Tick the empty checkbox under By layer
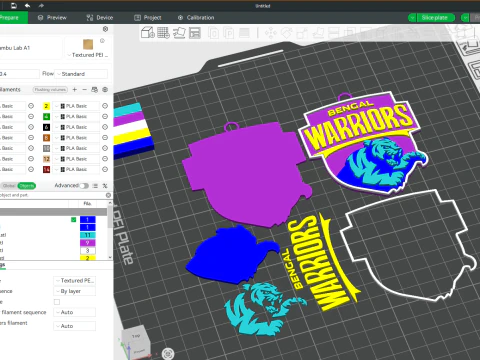 click(57, 302)
